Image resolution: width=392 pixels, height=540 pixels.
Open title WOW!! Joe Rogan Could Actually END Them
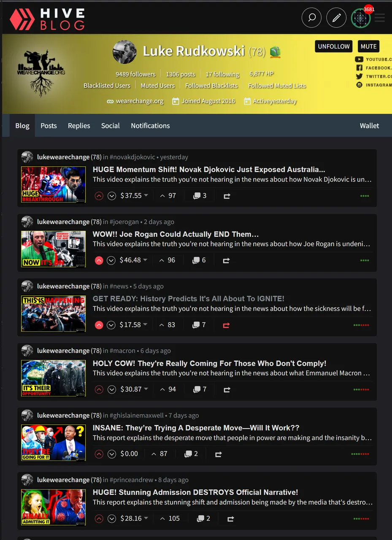(176, 234)
